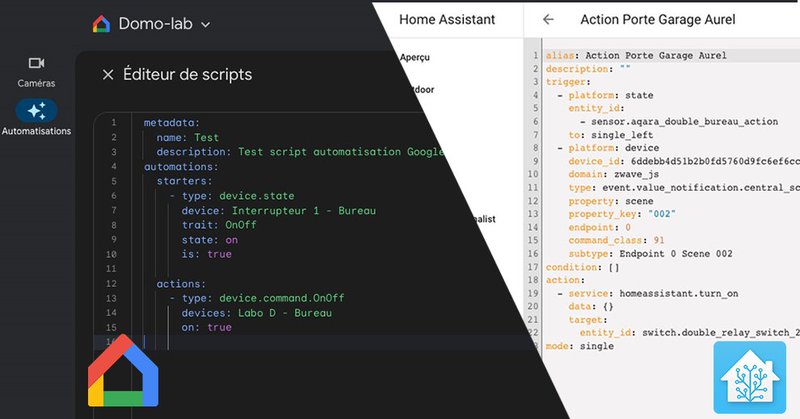Click the 'type: device.state' line

[x=232, y=195]
